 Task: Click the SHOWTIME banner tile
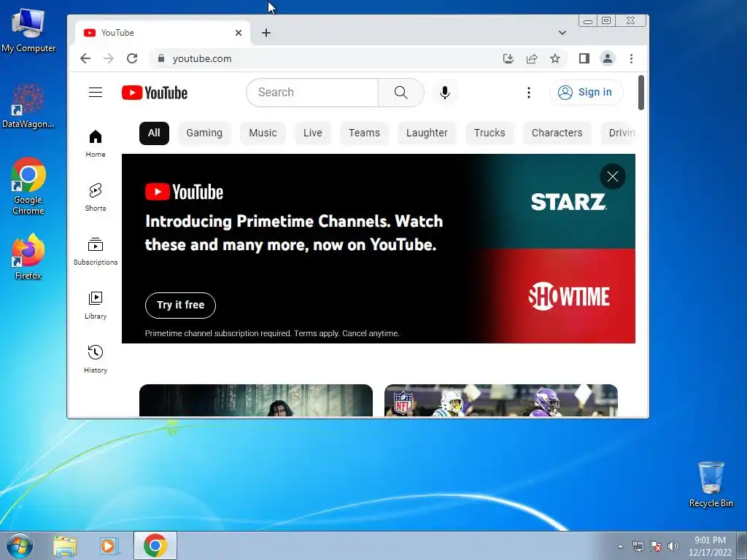[x=568, y=296]
